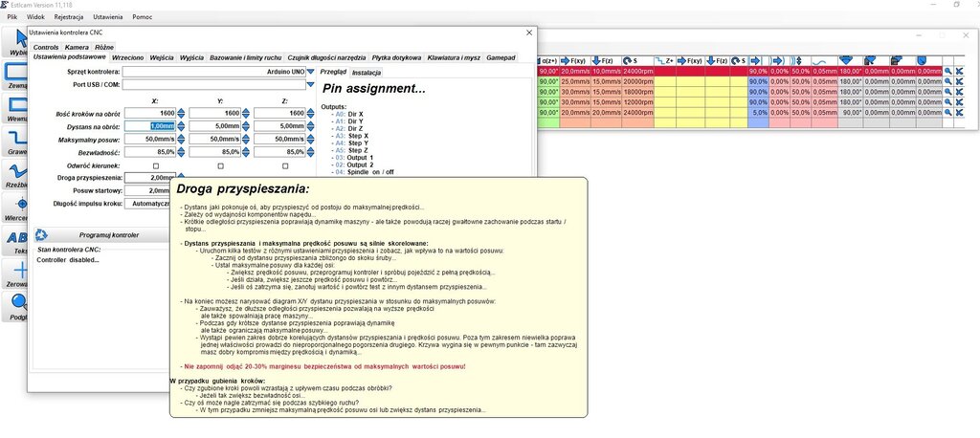Open the Port USB / COM dropdown

[x=311, y=85]
